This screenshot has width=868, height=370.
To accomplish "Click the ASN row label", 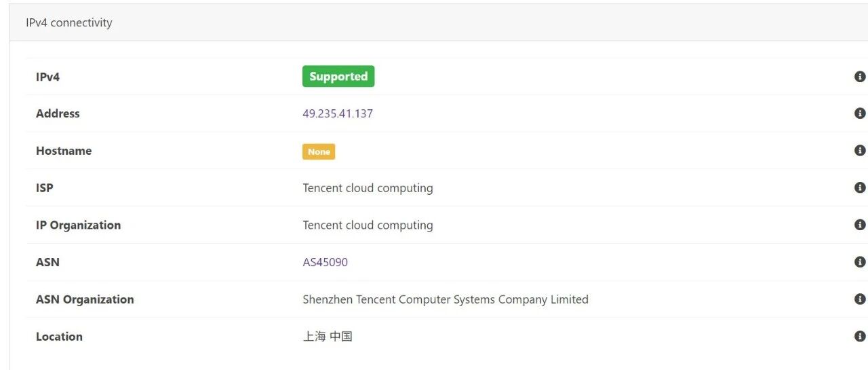I will [47, 262].
